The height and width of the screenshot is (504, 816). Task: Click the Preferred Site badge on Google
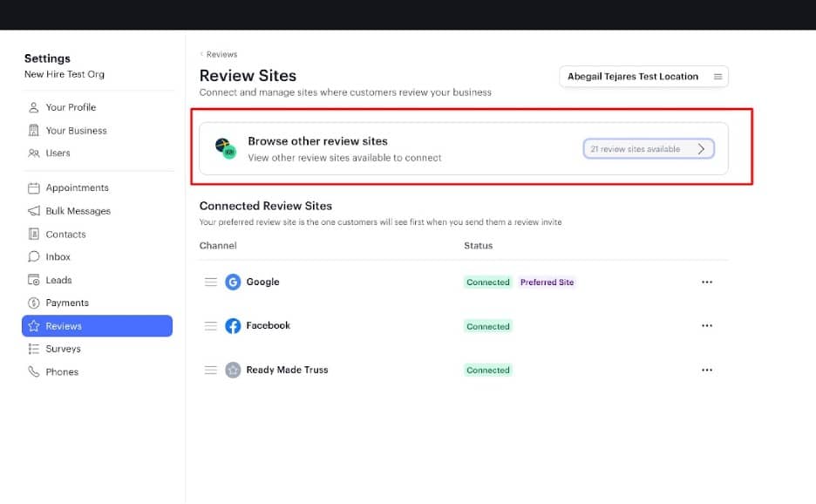[x=547, y=283]
